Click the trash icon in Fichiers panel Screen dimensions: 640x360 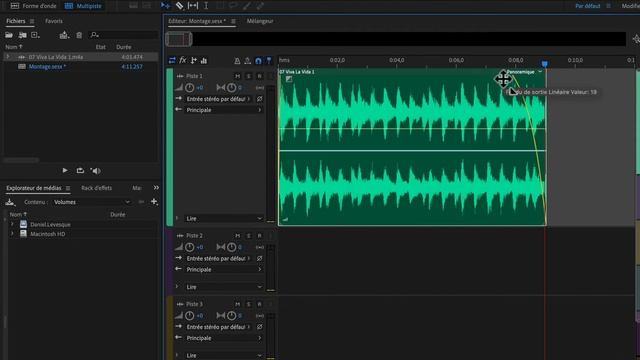click(x=79, y=36)
